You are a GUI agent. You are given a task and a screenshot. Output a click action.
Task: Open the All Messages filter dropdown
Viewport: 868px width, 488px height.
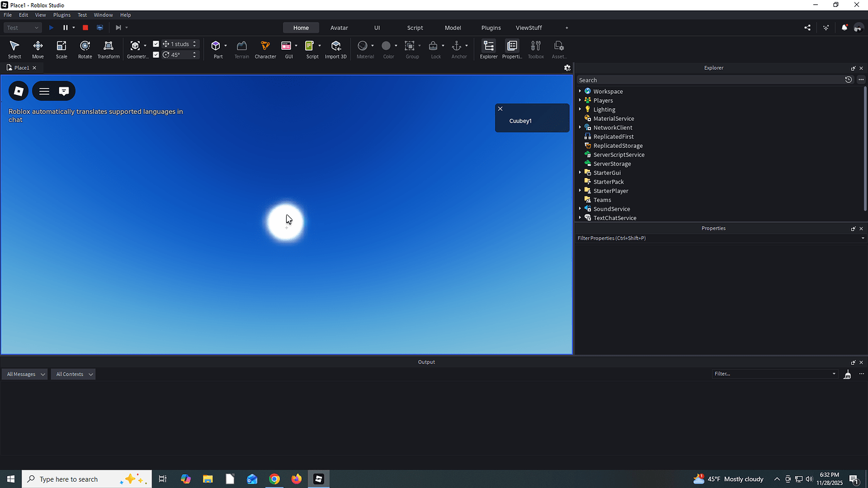pyautogui.click(x=25, y=374)
